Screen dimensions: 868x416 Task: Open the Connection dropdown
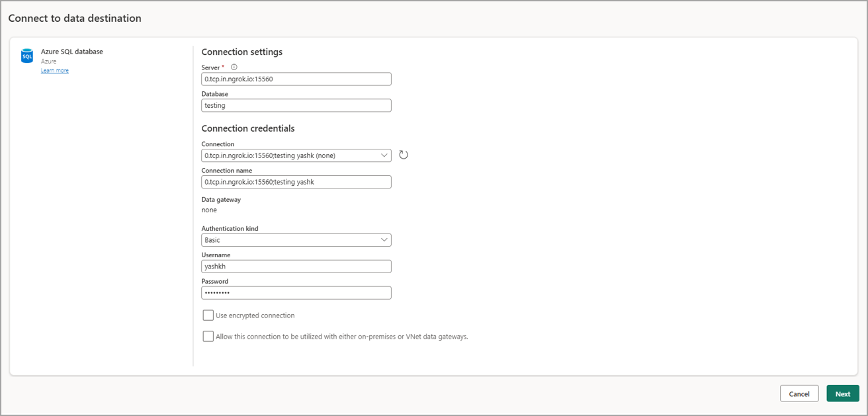click(296, 155)
